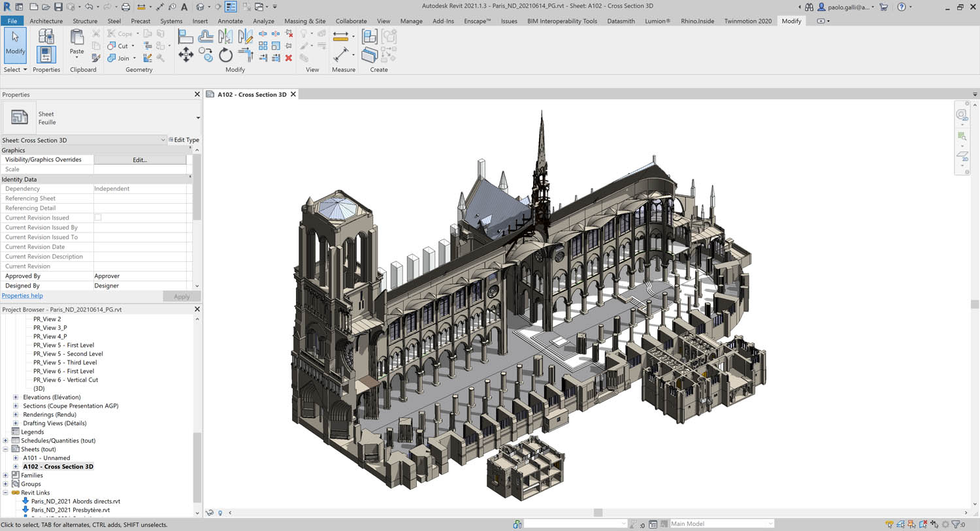
Task: Use the Match Type Properties brush icon
Action: 96,58
